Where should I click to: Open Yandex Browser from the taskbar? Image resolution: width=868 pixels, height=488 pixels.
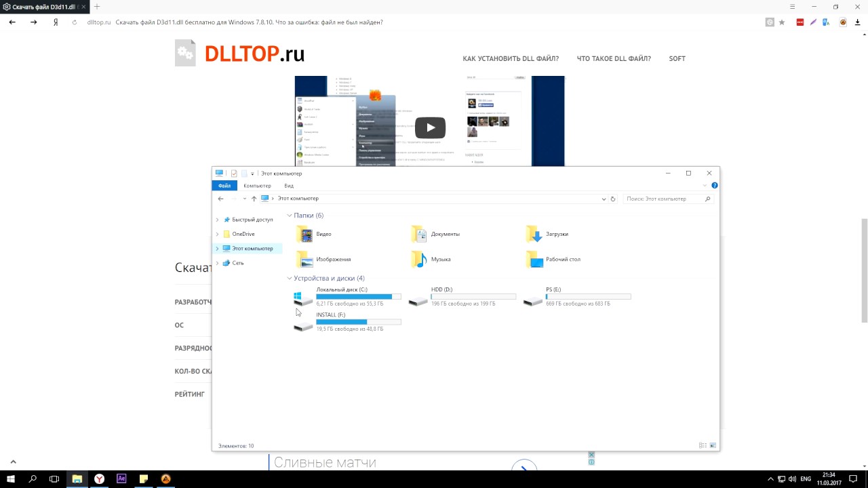click(100, 479)
